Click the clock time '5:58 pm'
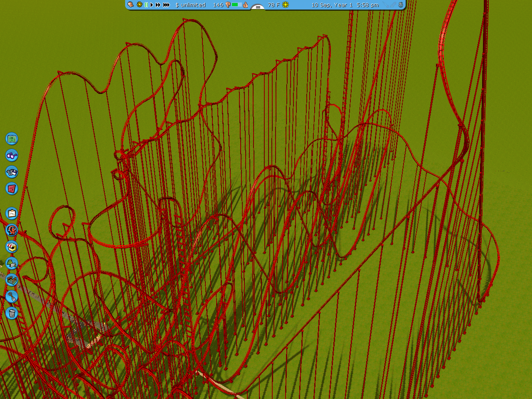The width and height of the screenshot is (532, 399). (367, 5)
